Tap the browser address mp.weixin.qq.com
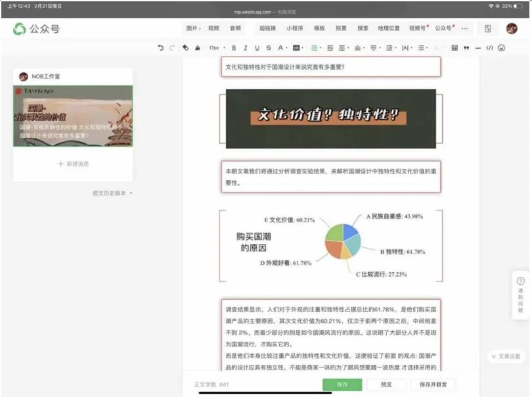This screenshot has height=397, width=532. click(x=252, y=12)
